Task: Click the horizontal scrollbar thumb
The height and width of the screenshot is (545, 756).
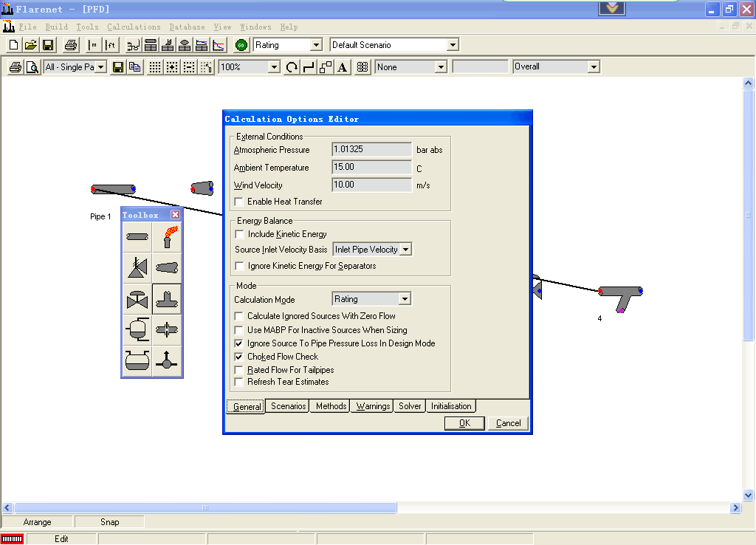Action: click(205, 507)
